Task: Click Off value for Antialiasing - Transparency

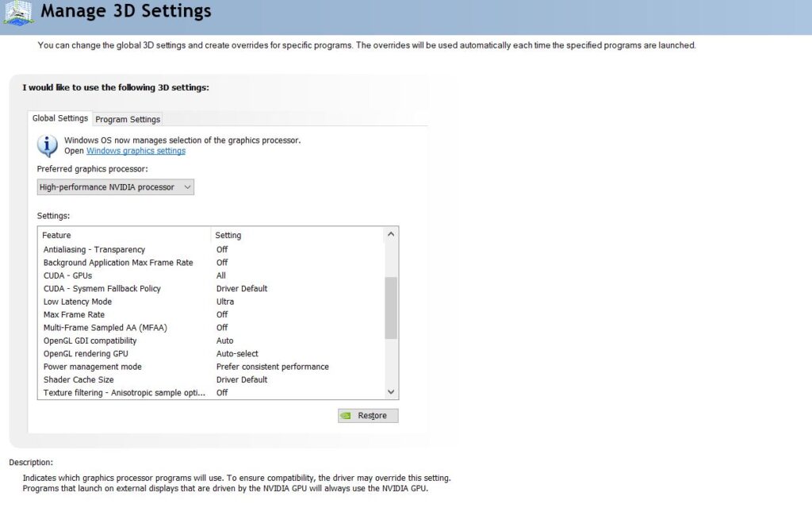Action: (222, 250)
